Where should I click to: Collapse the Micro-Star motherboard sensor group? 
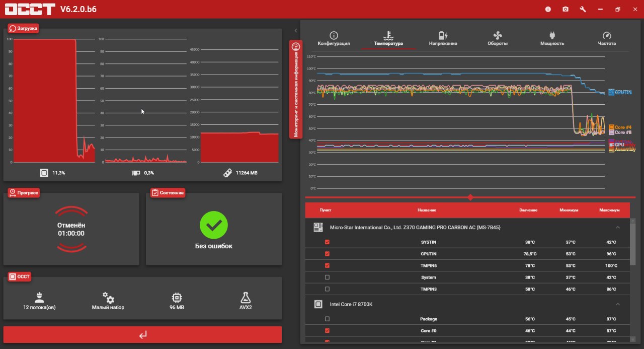tap(618, 228)
